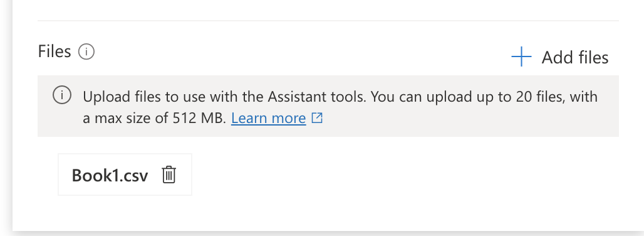Click the 'a max size of' banner line
The image size is (644, 236).
(126, 119)
